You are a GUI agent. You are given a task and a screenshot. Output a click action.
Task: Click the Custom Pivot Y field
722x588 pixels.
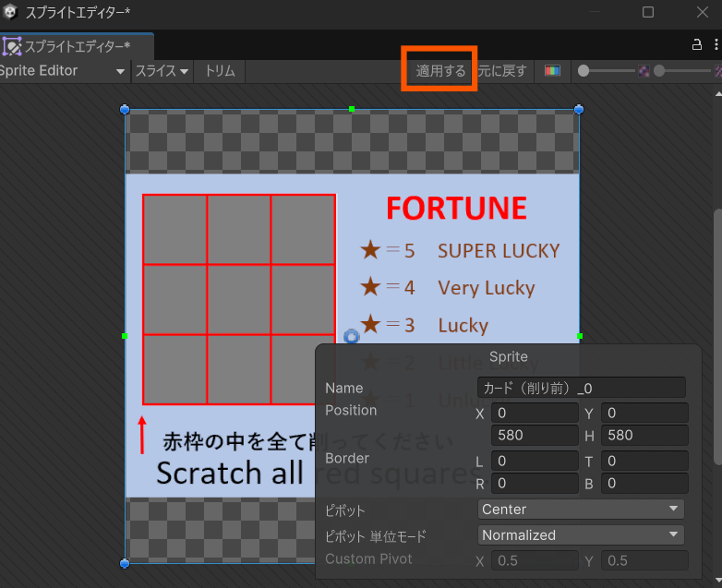[x=644, y=560]
